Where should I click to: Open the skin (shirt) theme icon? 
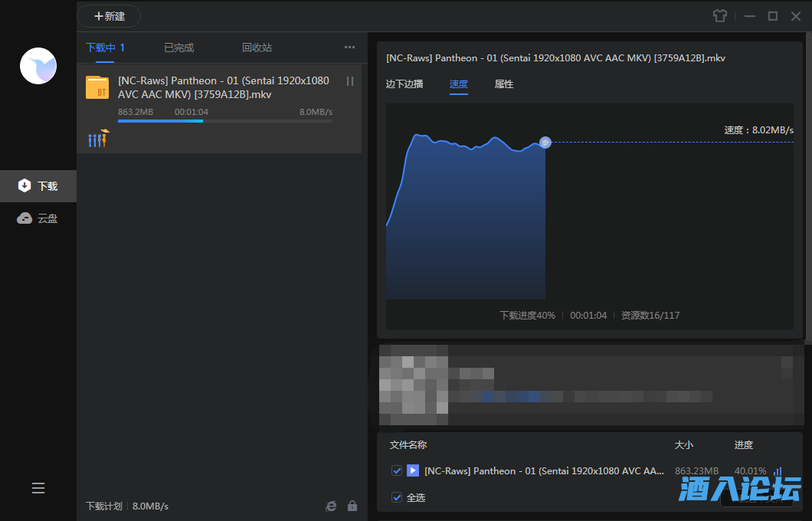[x=719, y=16]
